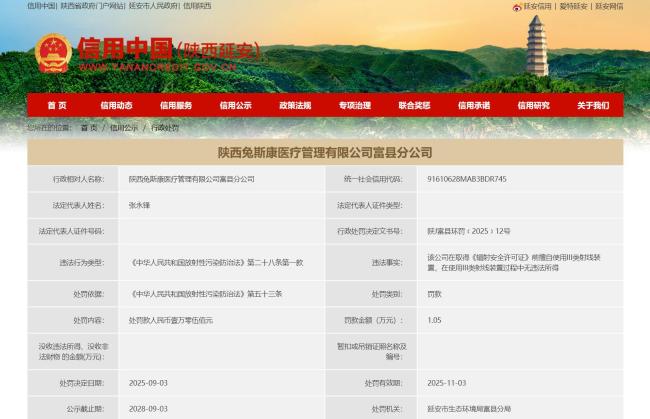Open the 信用中国 top-left link
The height and width of the screenshot is (419, 650).
click(41, 6)
